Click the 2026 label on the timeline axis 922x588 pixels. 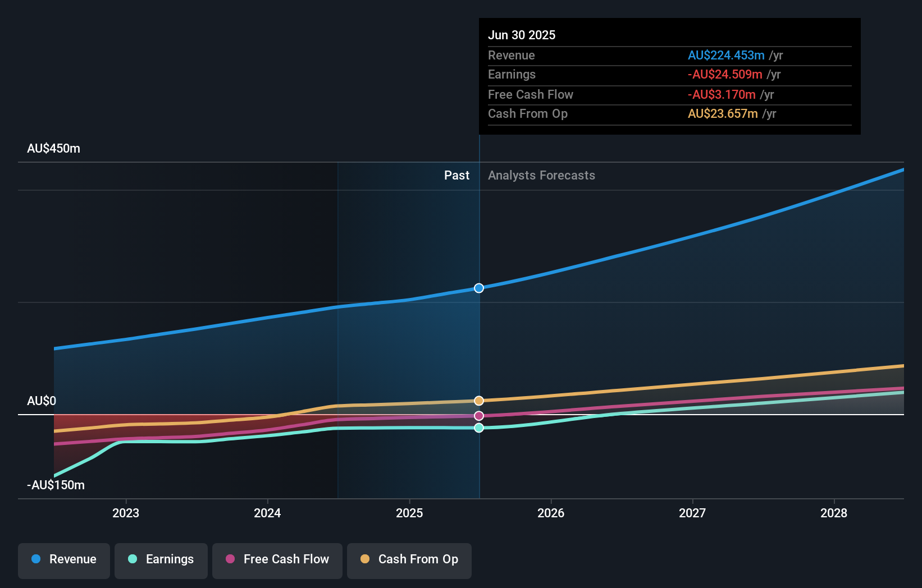(x=551, y=513)
